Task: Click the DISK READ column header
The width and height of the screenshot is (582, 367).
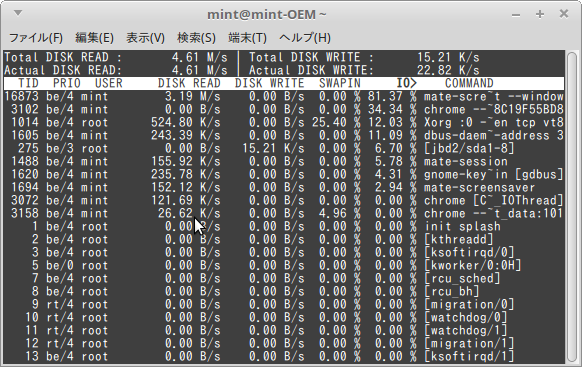Action: point(189,83)
